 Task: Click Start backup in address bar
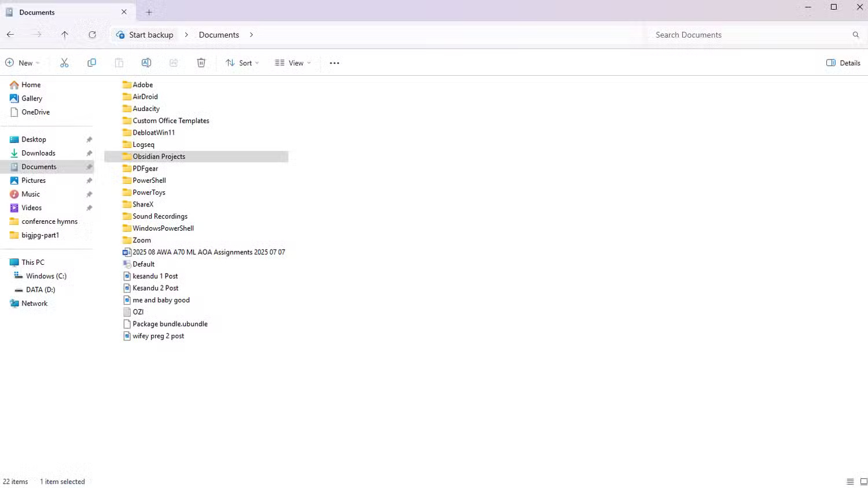pyautogui.click(x=151, y=35)
